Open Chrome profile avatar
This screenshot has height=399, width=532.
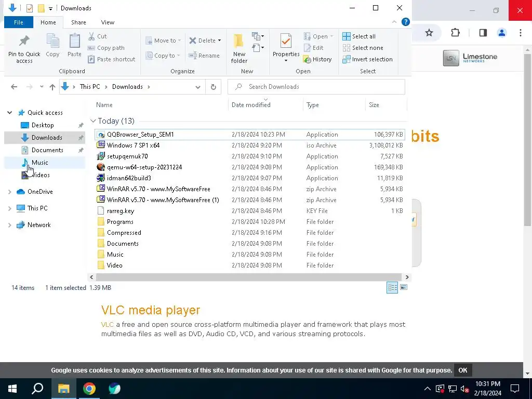pos(502,33)
